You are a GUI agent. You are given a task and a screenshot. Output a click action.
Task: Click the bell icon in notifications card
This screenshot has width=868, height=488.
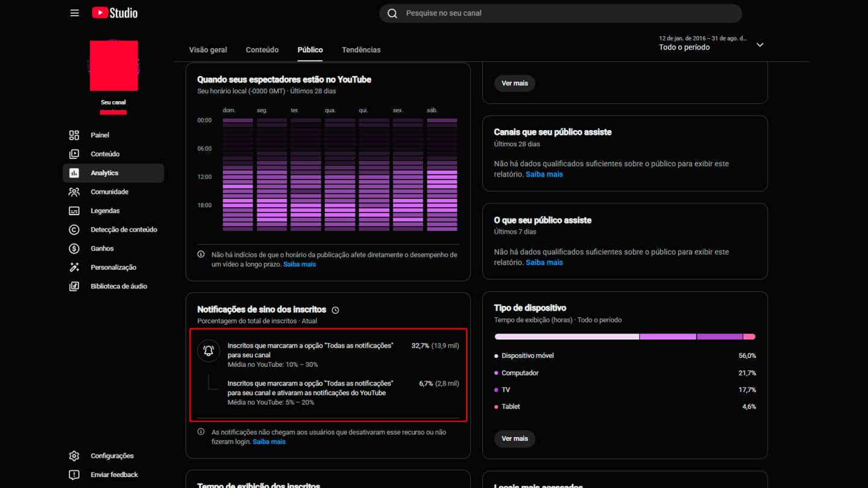coord(209,351)
